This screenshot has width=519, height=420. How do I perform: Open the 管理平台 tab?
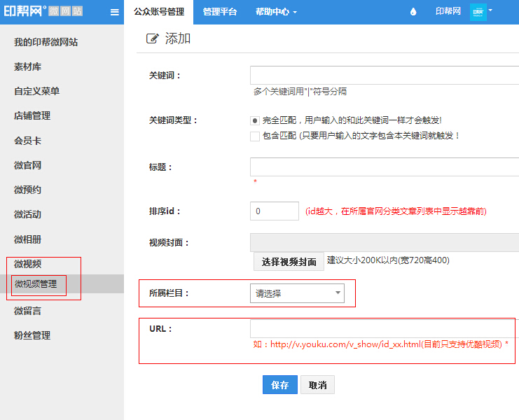[220, 12]
